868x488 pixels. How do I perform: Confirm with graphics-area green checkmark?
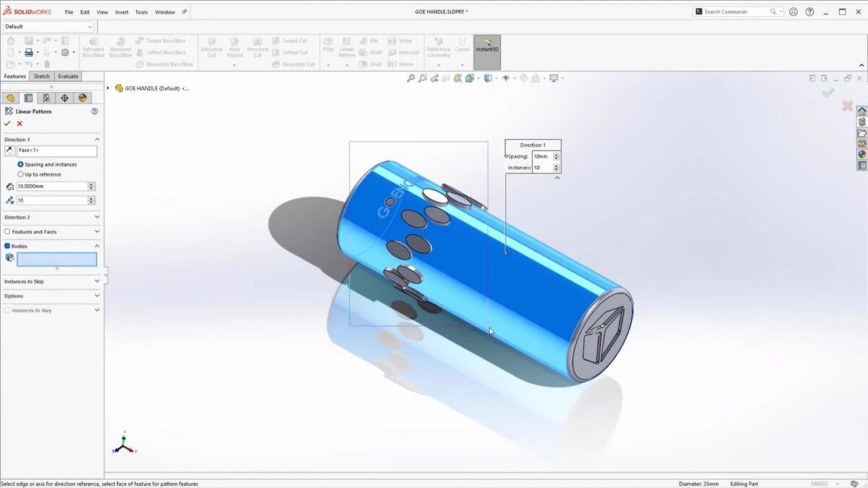click(828, 92)
